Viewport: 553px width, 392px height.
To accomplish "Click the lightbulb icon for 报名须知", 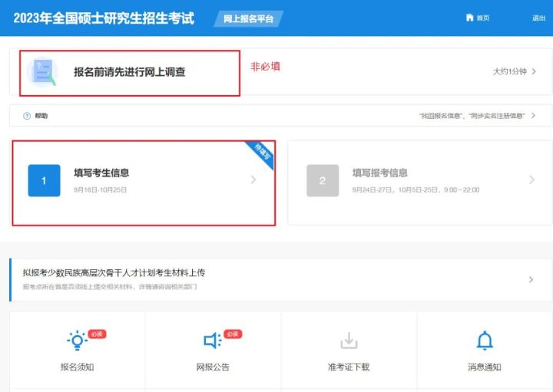I will (x=77, y=341).
